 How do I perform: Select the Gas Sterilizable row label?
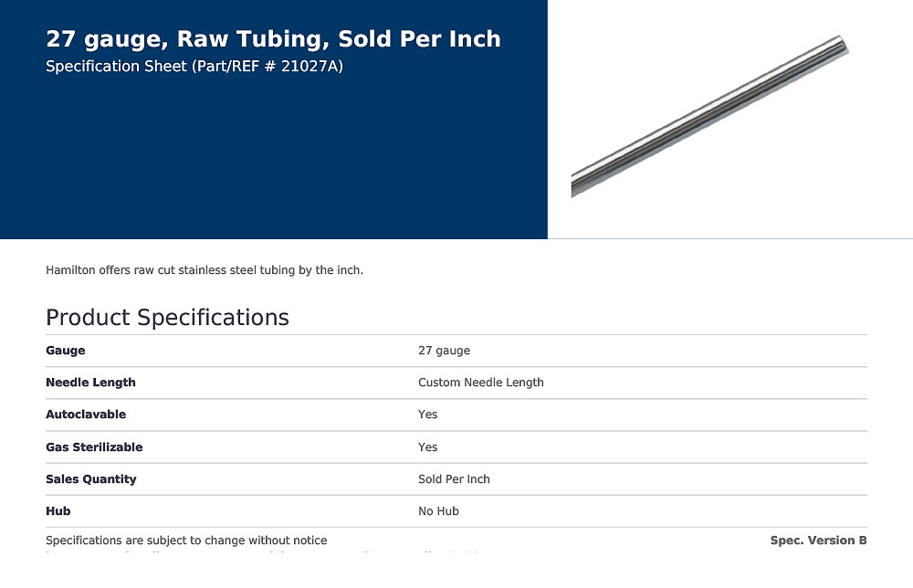pos(94,447)
